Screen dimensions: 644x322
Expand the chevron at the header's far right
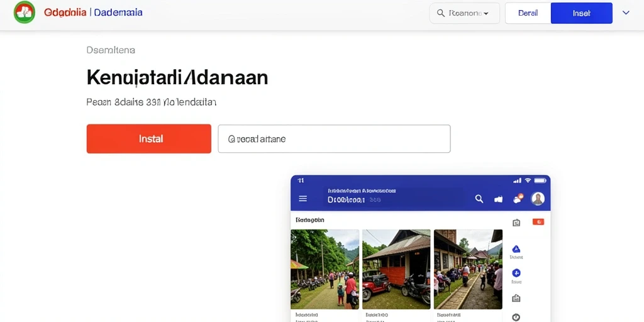click(626, 13)
